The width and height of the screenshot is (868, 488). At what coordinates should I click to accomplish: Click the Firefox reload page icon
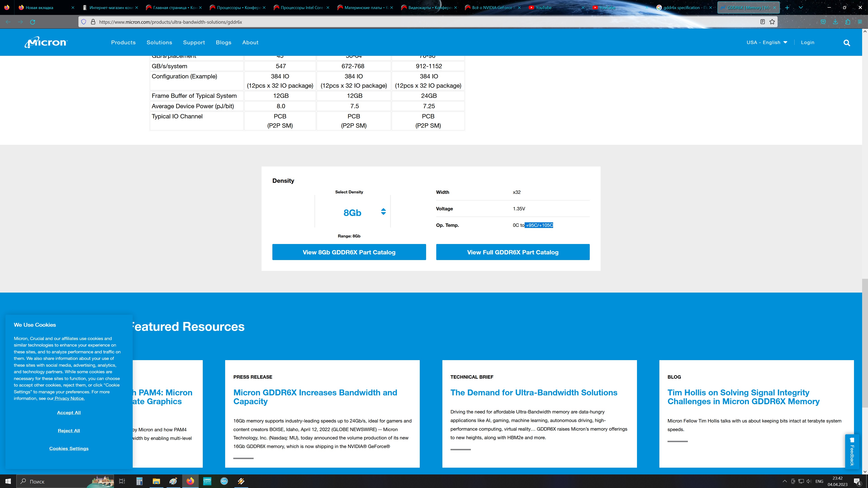pos(33,22)
